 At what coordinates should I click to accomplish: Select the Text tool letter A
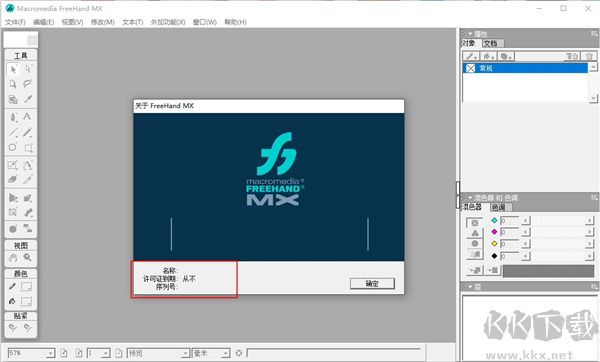tap(27, 117)
